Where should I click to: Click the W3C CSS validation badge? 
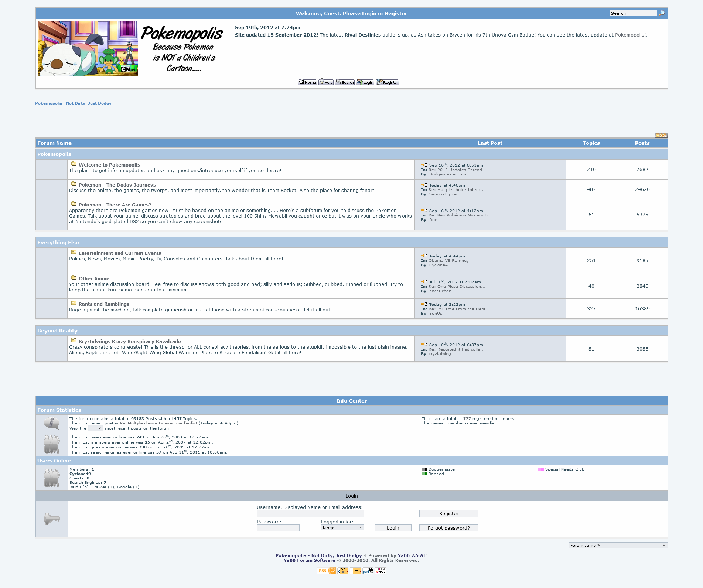coord(355,571)
